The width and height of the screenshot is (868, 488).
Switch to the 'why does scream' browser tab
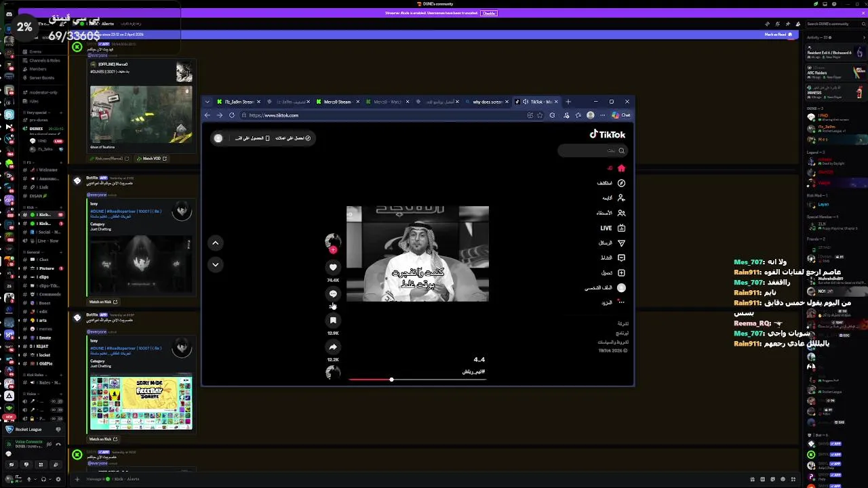click(x=486, y=102)
